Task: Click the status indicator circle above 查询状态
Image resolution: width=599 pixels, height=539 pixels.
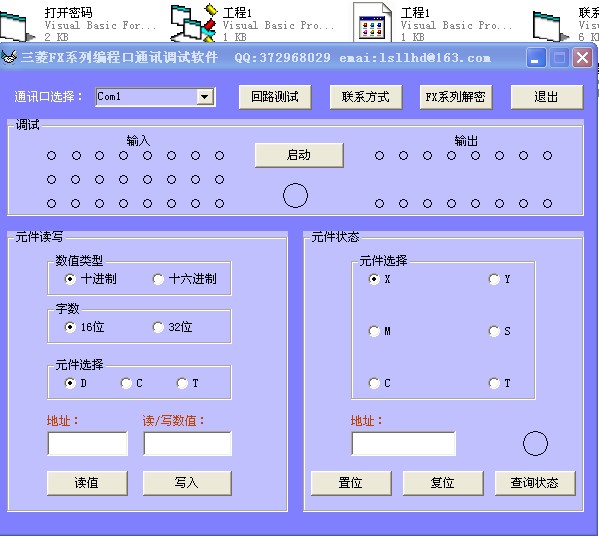Action: [x=535, y=443]
